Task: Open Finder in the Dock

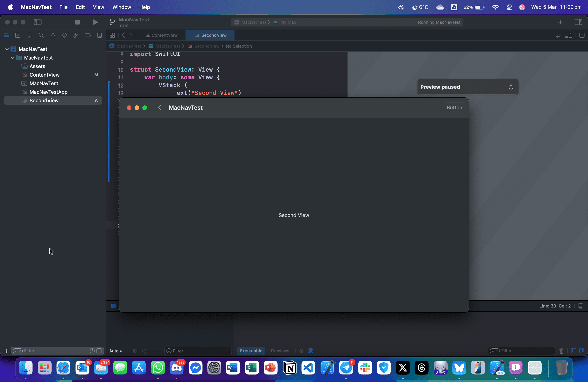Action: pos(26,368)
